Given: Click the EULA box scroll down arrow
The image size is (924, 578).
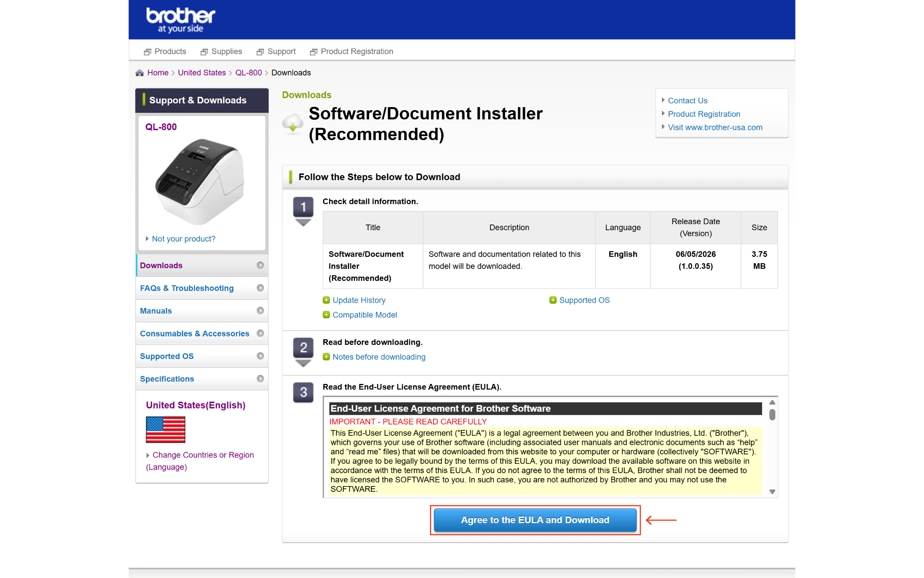Looking at the screenshot, I should point(772,492).
